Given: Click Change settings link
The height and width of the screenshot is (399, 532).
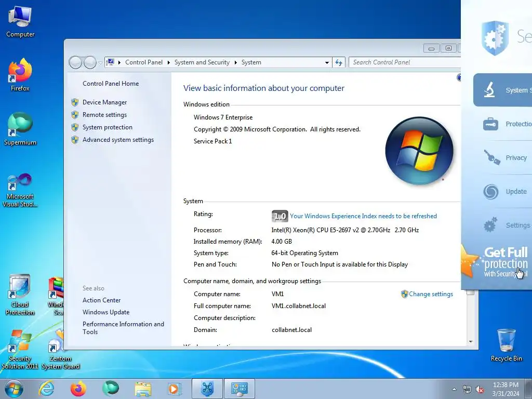Looking at the screenshot, I should [x=431, y=294].
